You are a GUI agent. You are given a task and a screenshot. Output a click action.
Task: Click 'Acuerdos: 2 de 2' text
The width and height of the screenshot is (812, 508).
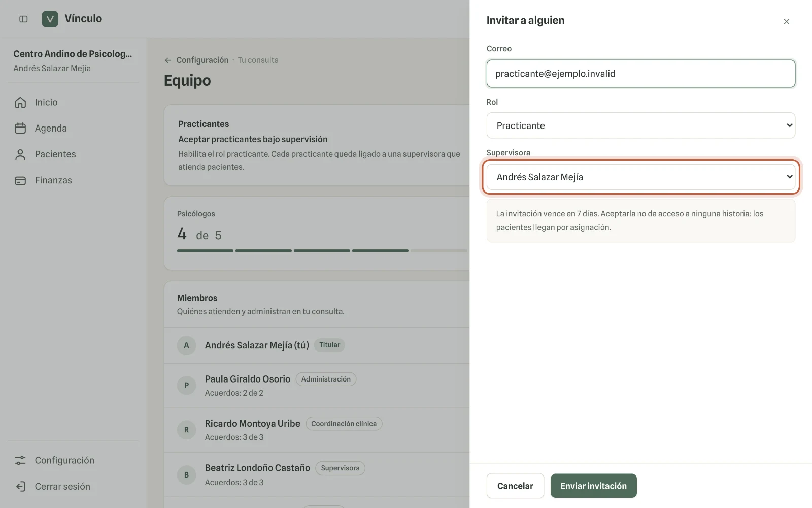tap(234, 393)
